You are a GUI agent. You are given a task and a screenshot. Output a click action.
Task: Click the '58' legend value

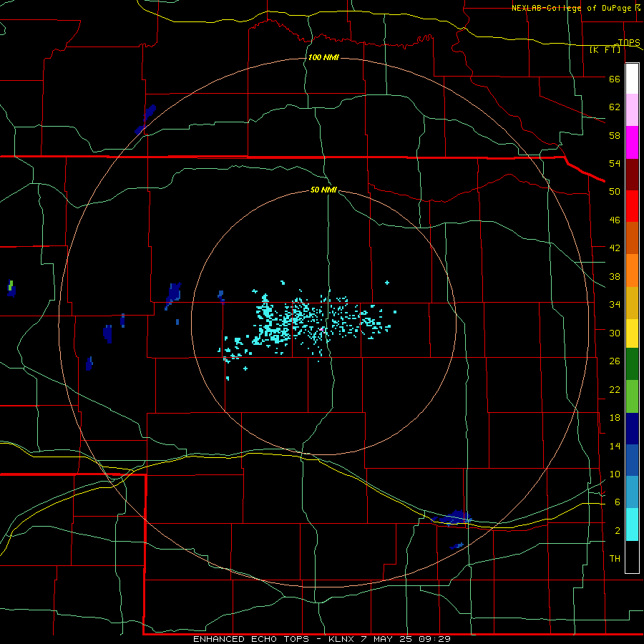coord(615,135)
